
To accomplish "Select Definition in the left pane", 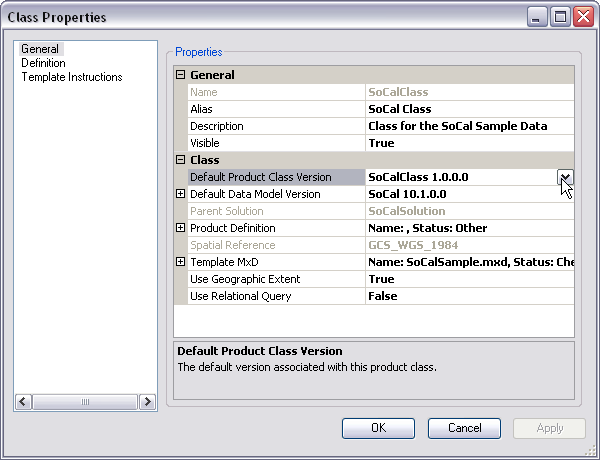I will point(44,63).
